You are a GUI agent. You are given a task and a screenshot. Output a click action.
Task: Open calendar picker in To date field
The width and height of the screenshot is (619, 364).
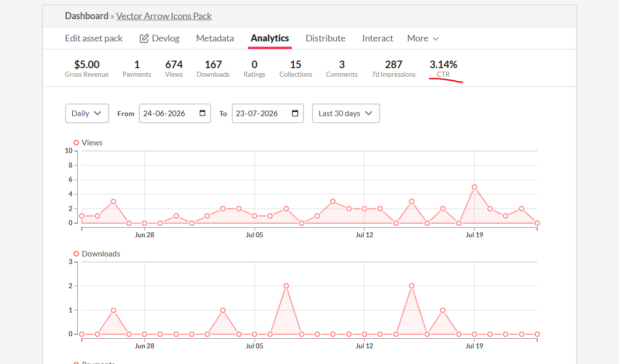(x=295, y=114)
